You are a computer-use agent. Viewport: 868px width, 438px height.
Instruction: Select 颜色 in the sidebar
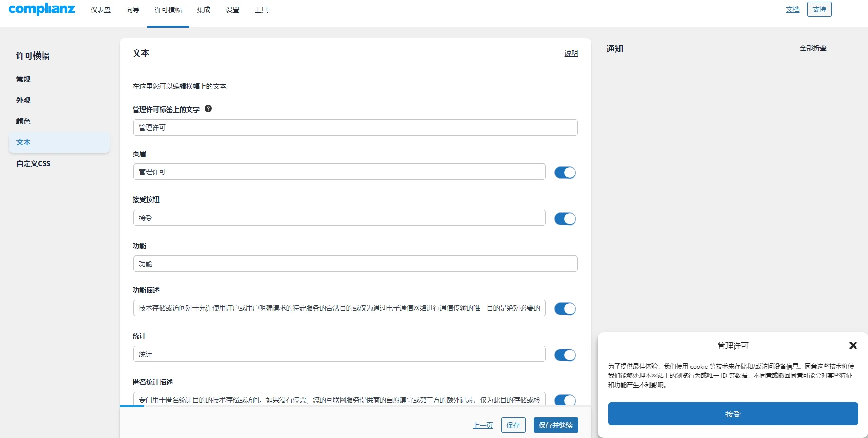click(x=23, y=121)
